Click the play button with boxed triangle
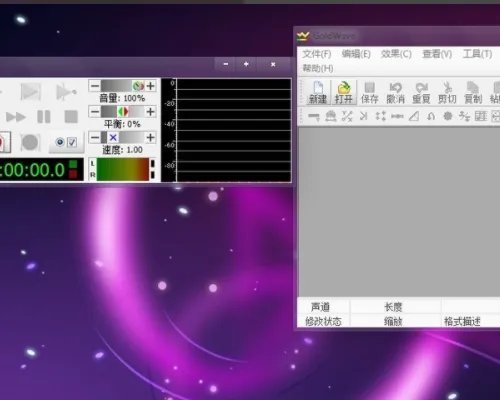Image resolution: width=500 pixels, height=400 pixels. click(x=31, y=92)
